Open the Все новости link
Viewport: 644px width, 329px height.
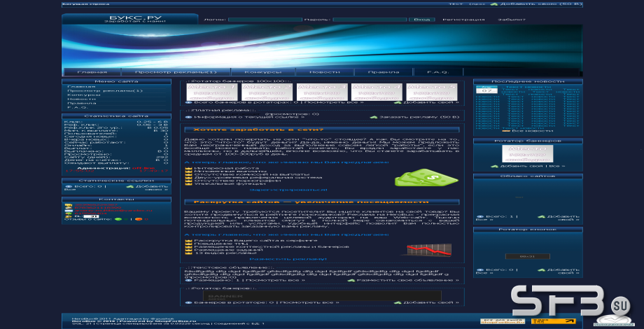(532, 131)
